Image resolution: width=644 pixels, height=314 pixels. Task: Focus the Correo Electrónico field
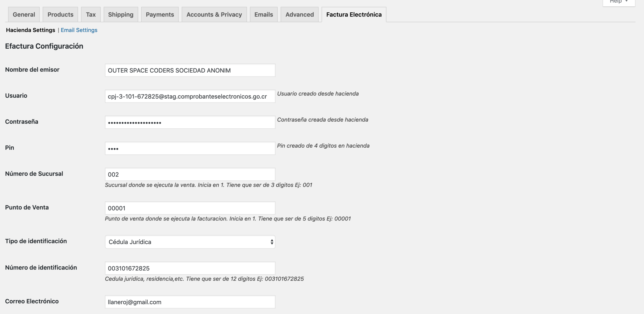point(190,302)
